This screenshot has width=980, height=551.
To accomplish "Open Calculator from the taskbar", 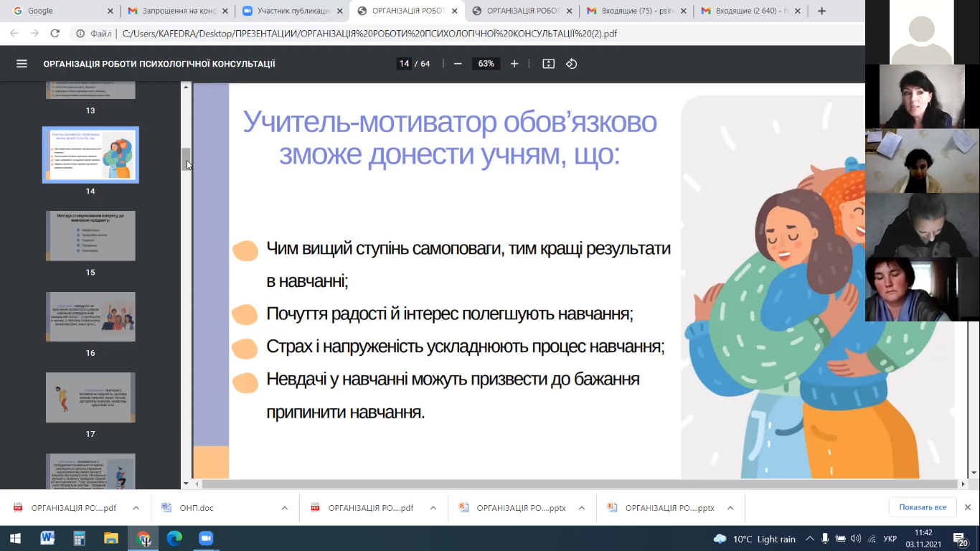I will (80, 538).
